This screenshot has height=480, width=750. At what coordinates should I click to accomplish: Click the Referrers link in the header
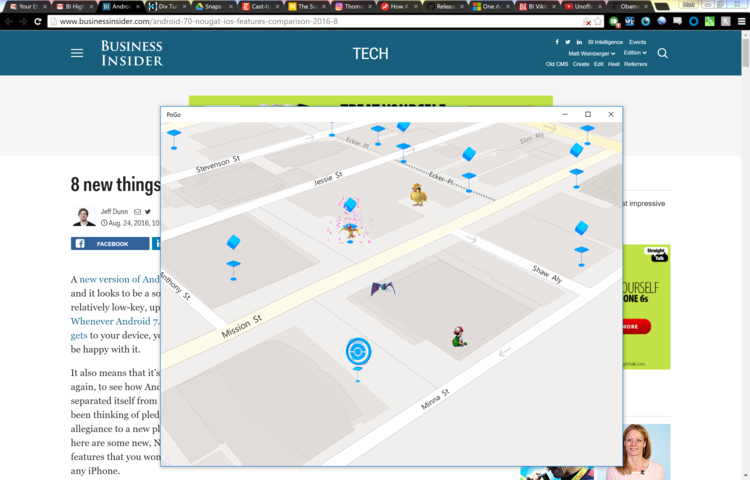pyautogui.click(x=635, y=64)
